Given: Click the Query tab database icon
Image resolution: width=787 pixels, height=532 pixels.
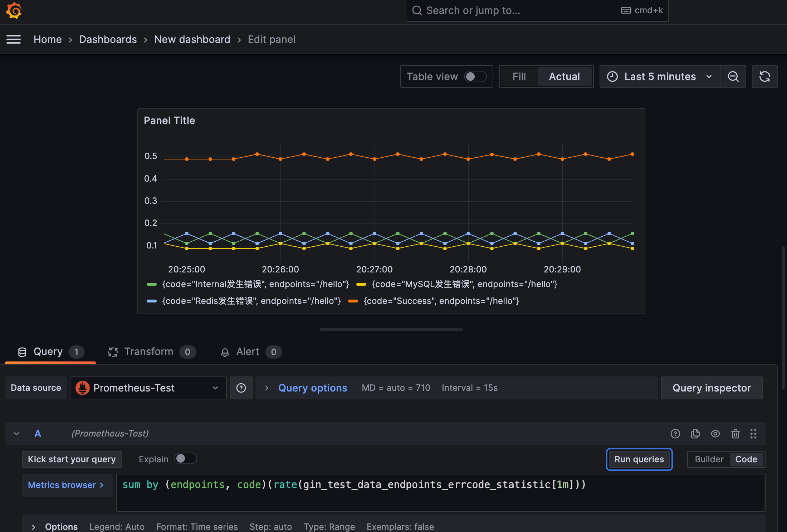Looking at the screenshot, I should click(22, 352).
